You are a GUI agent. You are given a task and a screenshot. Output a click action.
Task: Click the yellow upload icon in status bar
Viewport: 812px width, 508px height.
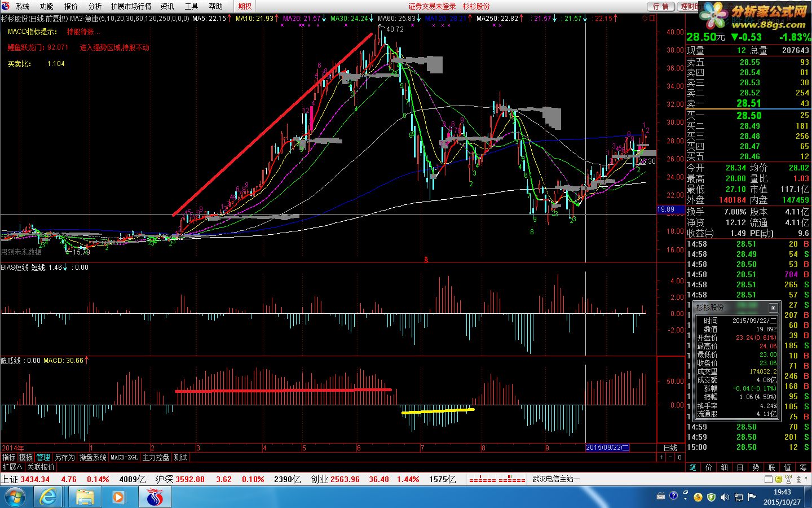point(778,479)
